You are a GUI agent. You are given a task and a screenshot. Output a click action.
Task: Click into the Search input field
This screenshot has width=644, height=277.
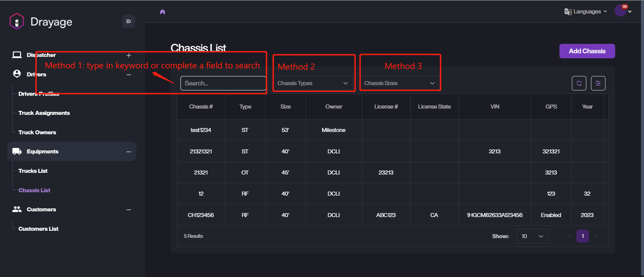point(223,83)
